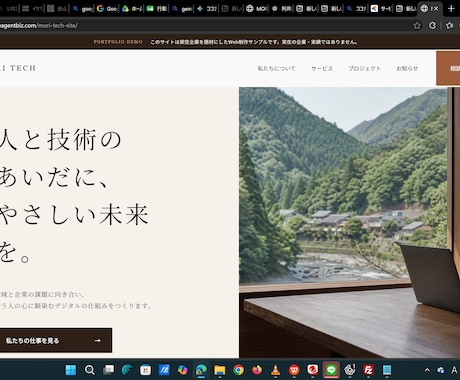Screen dimensions: 460x380
Task: Launch Google Chrome from the taskbar
Action: (x=238, y=370)
